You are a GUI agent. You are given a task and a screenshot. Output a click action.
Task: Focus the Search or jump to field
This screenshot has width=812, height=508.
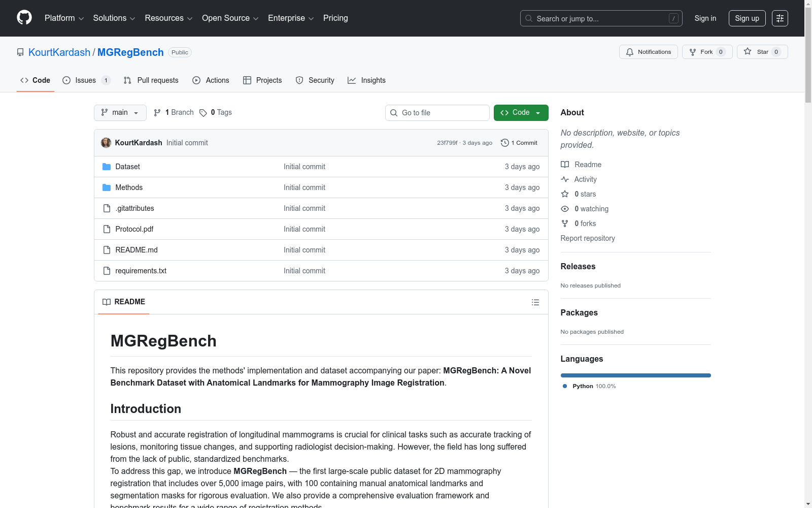tap(601, 18)
